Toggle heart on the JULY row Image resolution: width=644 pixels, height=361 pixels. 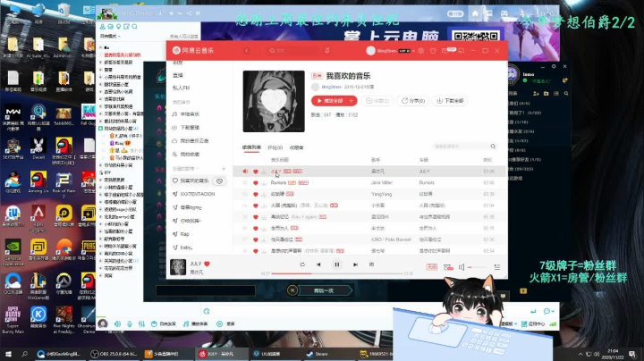[256, 172]
